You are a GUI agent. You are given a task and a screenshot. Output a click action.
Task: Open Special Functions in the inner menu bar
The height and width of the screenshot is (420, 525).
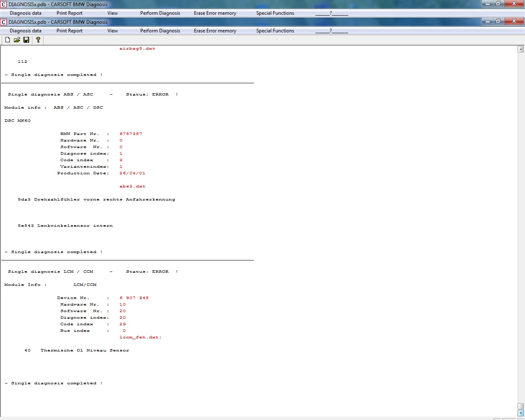click(x=275, y=31)
